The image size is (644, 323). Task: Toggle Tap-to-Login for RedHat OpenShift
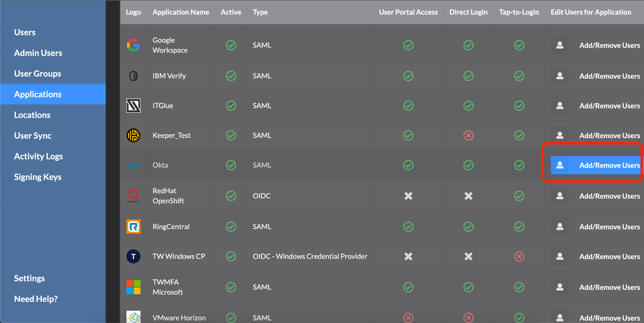(519, 196)
